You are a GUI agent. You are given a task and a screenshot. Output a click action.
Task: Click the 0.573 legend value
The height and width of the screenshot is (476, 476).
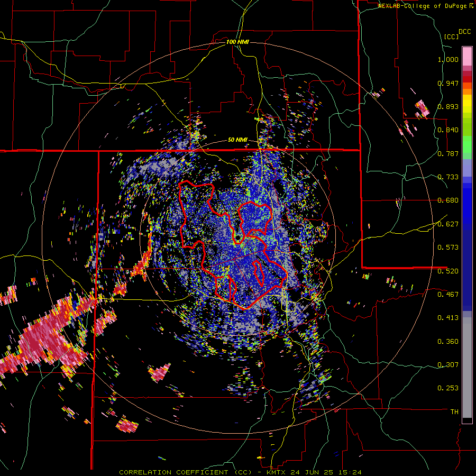pos(448,248)
